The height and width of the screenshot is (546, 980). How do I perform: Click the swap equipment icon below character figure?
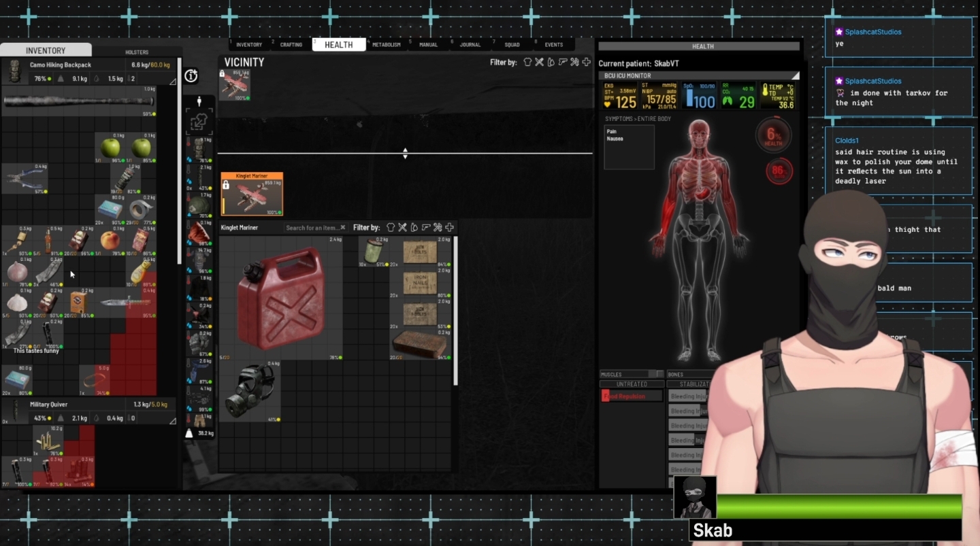199,122
